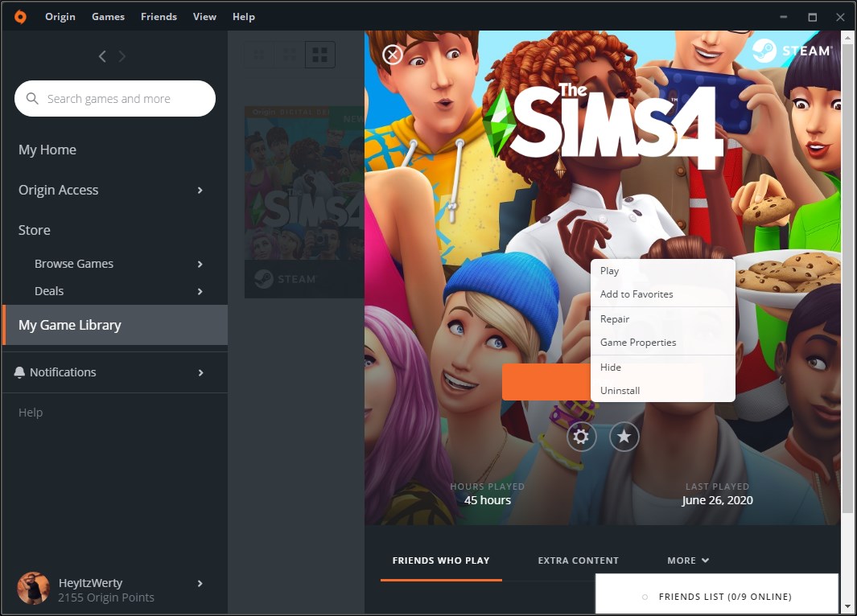
Task: Select the large grid view icon
Action: 319,55
